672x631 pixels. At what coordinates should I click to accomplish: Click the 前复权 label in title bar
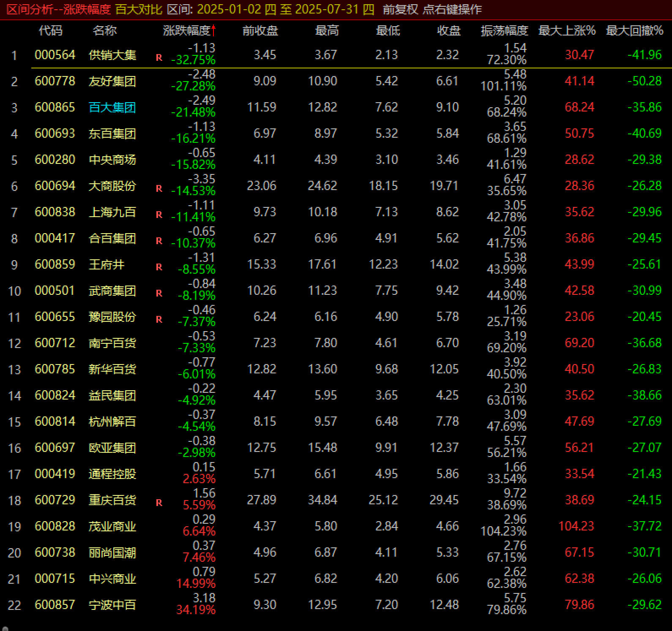click(x=400, y=9)
